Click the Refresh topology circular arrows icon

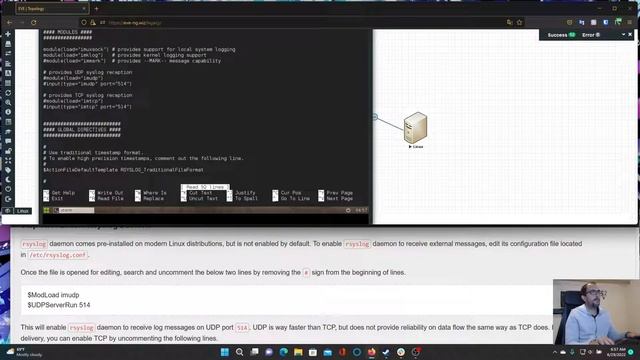(x=8, y=93)
